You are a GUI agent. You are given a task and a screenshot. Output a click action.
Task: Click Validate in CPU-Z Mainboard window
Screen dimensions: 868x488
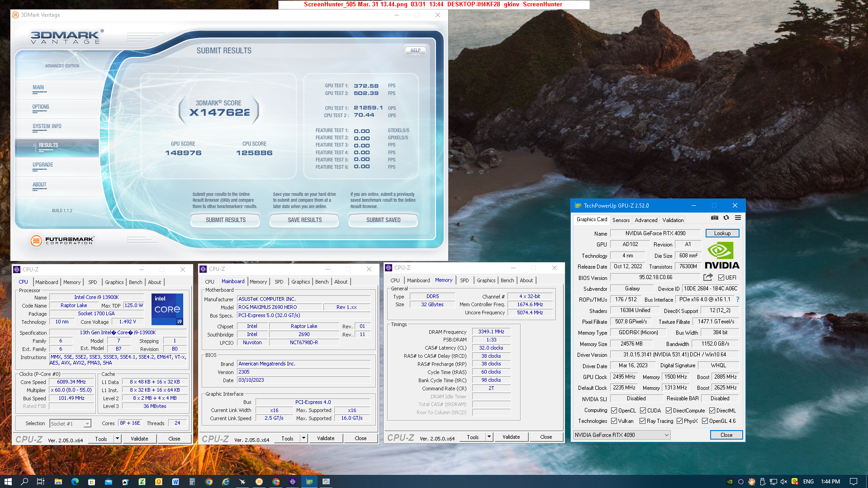coord(326,438)
